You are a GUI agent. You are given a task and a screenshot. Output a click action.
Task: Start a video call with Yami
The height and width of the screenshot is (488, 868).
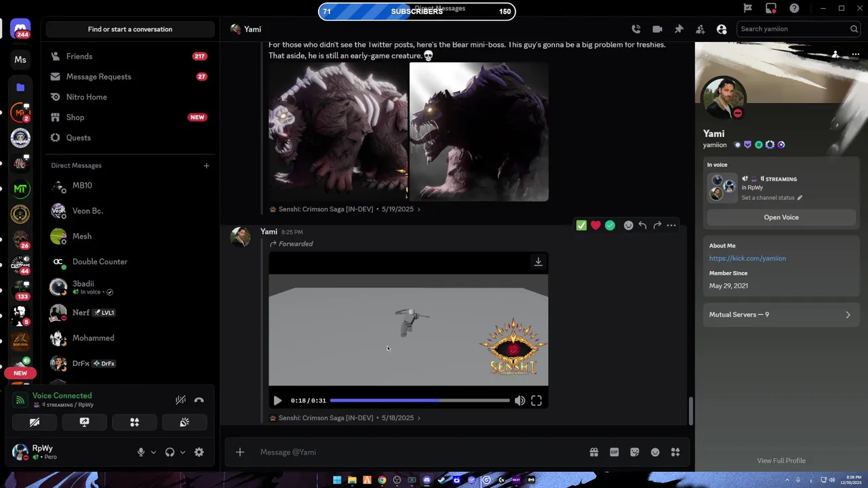coord(657,29)
